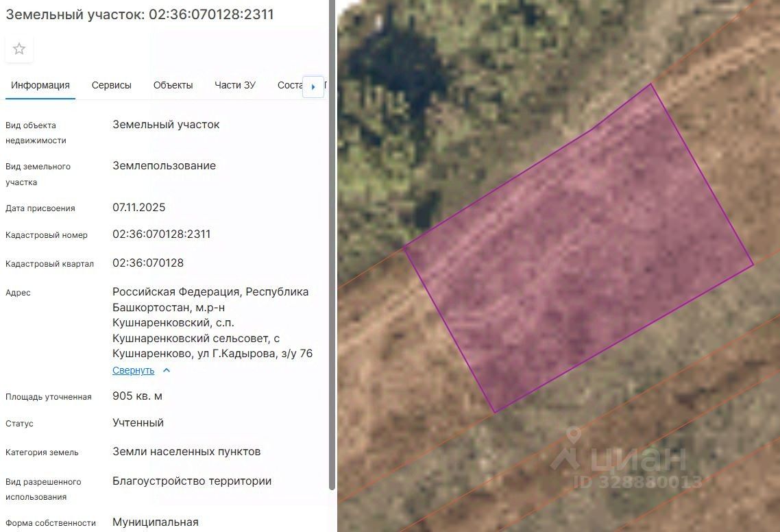780x532 pixels.
Task: Open the Части ЗУ tab
Action: click(x=235, y=85)
